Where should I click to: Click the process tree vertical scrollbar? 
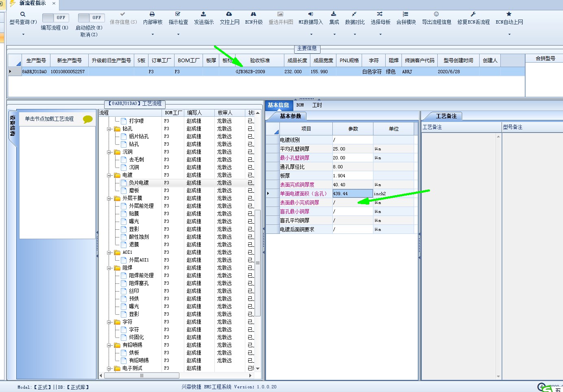tap(257, 263)
